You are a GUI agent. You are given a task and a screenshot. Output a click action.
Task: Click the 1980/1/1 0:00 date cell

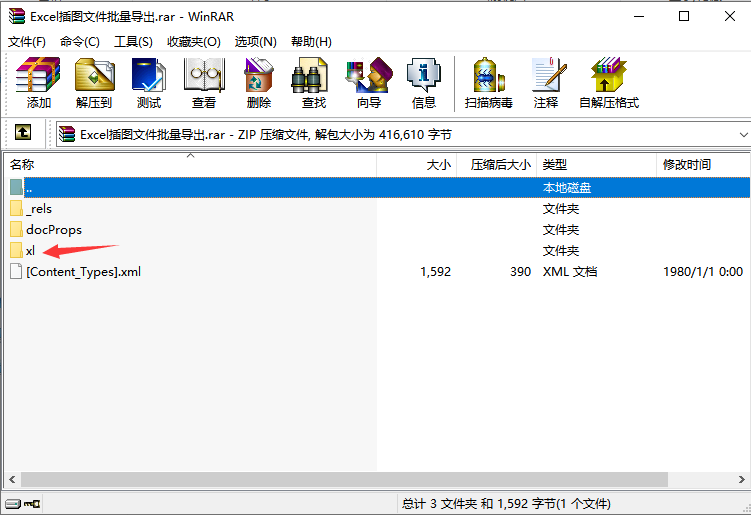click(703, 272)
